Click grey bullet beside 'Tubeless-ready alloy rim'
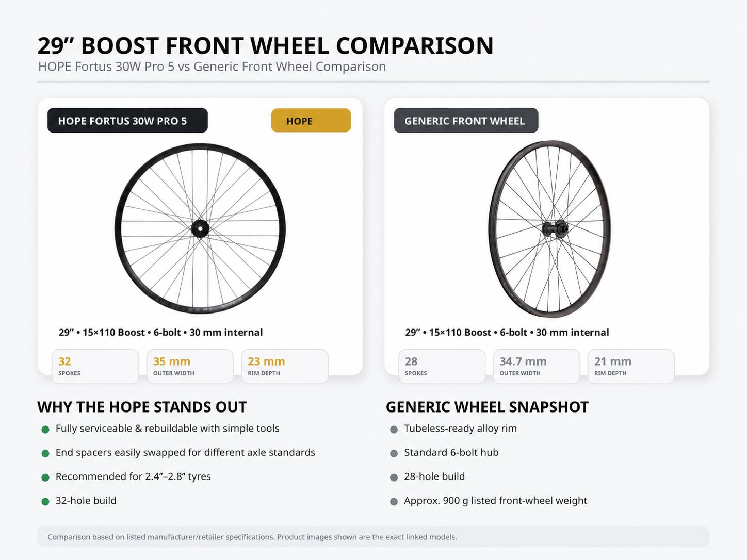 coord(394,429)
